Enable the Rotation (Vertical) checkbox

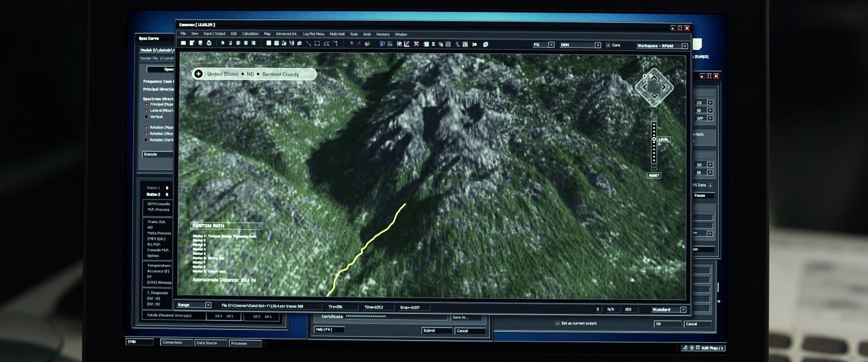(146, 140)
